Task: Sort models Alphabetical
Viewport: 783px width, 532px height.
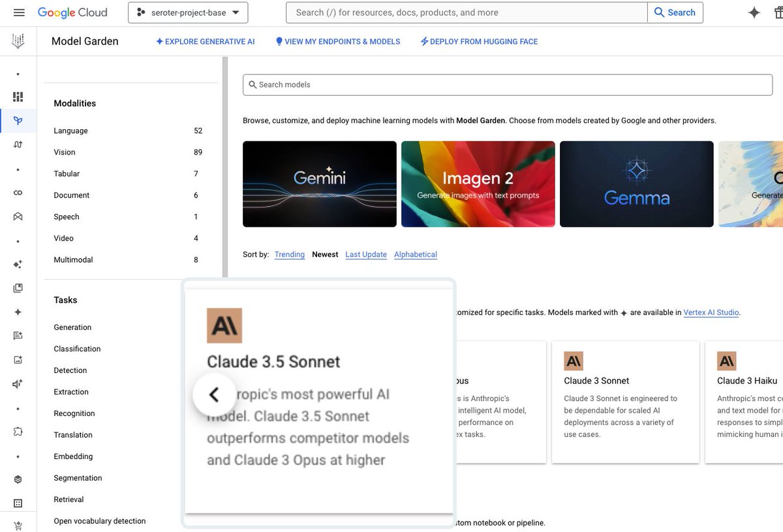Action: [x=416, y=255]
